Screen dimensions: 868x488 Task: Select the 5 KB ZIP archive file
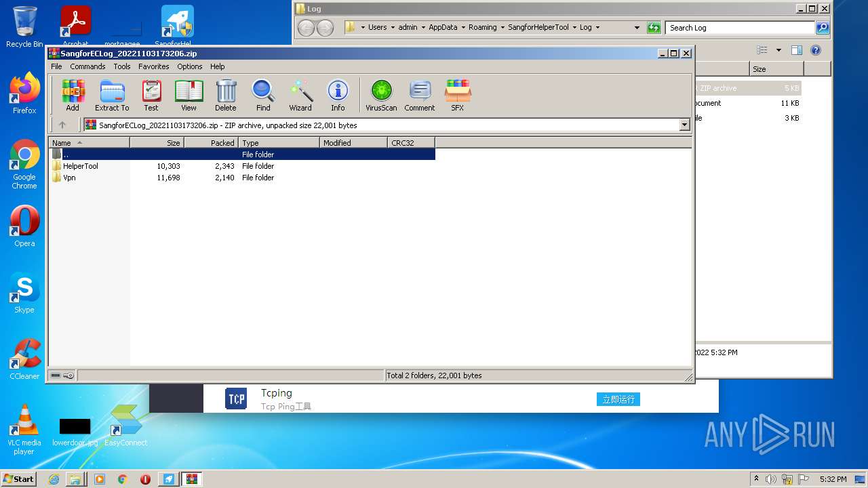point(748,88)
